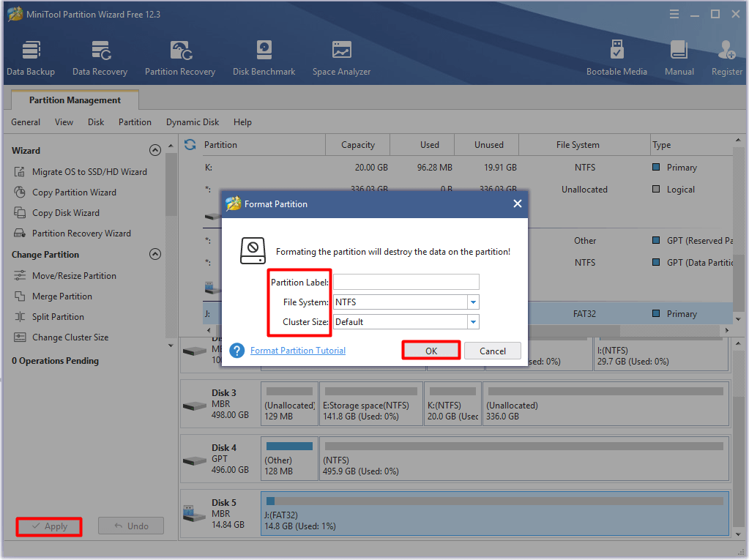Select the J: FAT32 row in the table
The width and height of the screenshot is (749, 560).
point(467,313)
